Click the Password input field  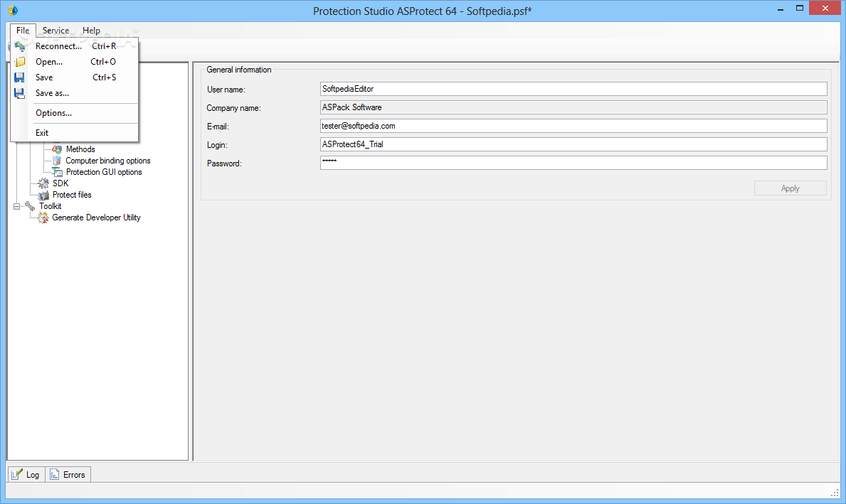(573, 163)
